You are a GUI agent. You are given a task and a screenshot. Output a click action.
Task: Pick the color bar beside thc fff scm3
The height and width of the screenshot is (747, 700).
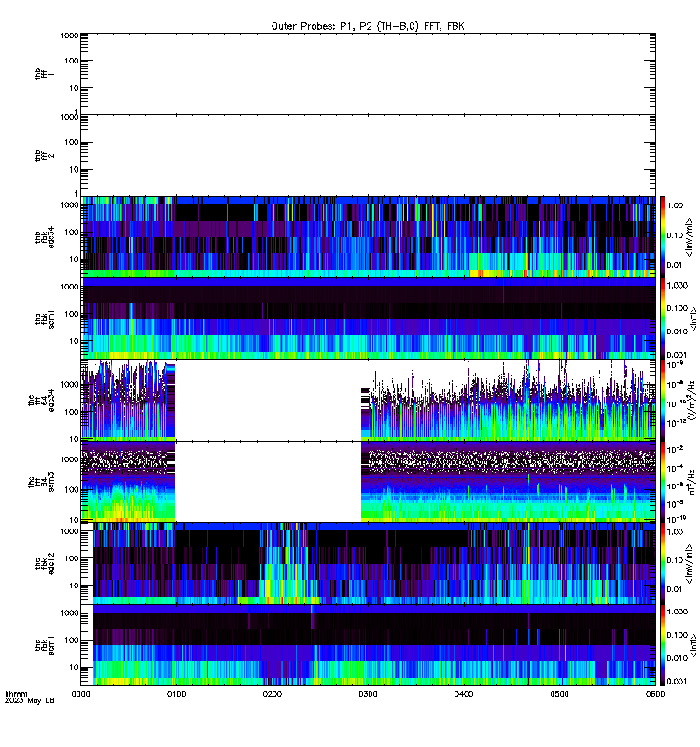coord(663,482)
